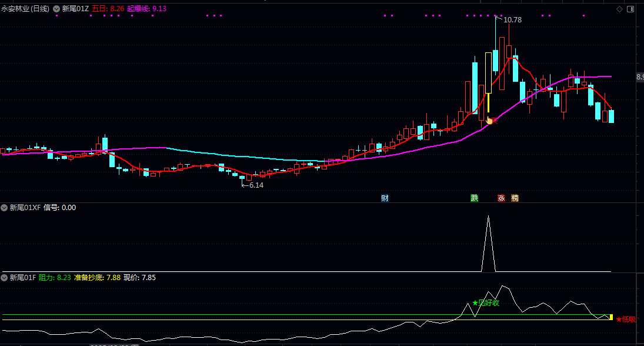Click the 阻力 resistance value label
644x346 pixels.
[x=55, y=277]
